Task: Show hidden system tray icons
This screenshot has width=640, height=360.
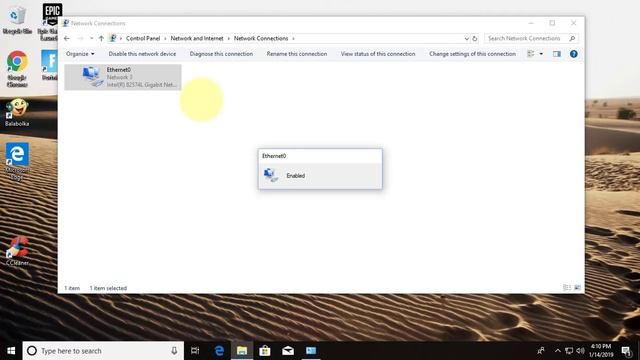Action: coord(558,351)
